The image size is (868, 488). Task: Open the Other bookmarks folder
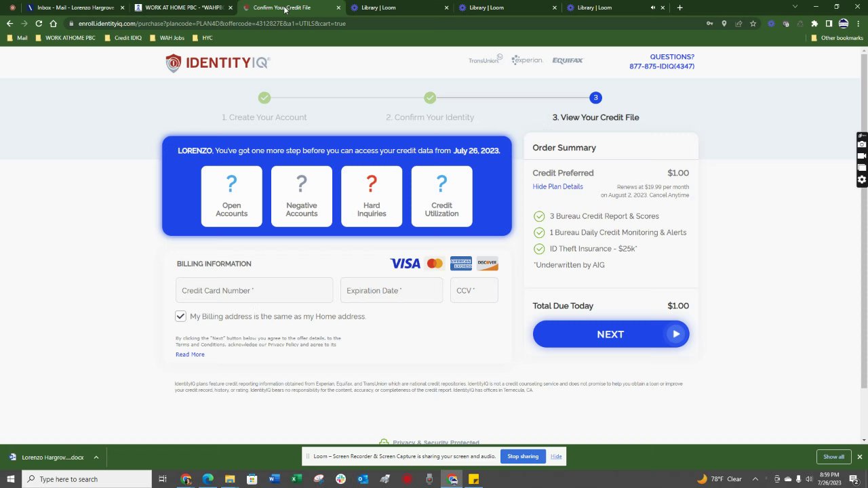click(x=837, y=38)
